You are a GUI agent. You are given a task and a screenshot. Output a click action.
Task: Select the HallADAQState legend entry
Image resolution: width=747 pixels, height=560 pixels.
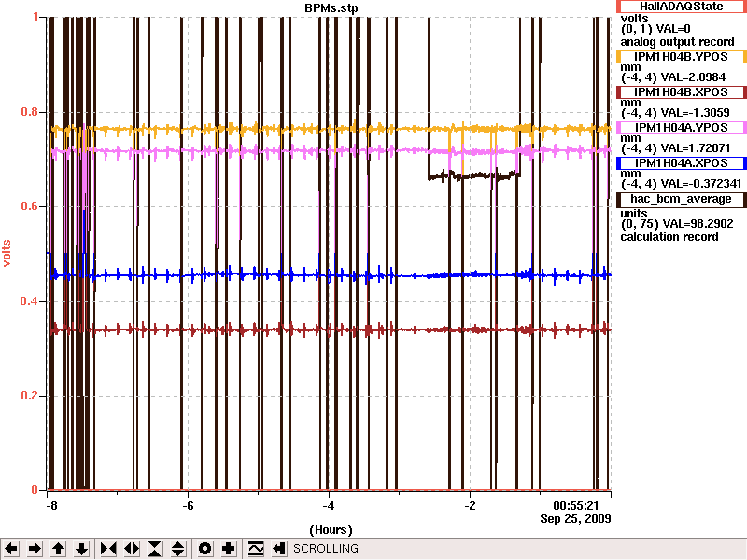point(682,7)
